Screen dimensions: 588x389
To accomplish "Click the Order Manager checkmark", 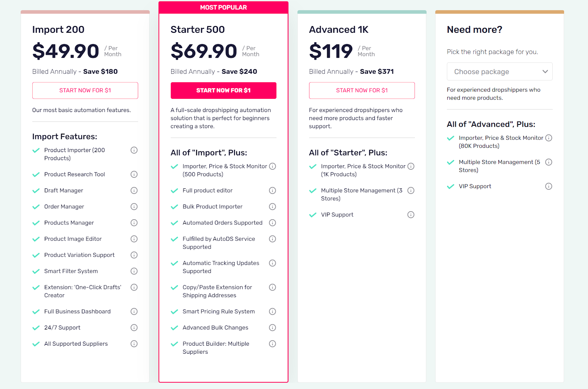I will click(x=36, y=207).
